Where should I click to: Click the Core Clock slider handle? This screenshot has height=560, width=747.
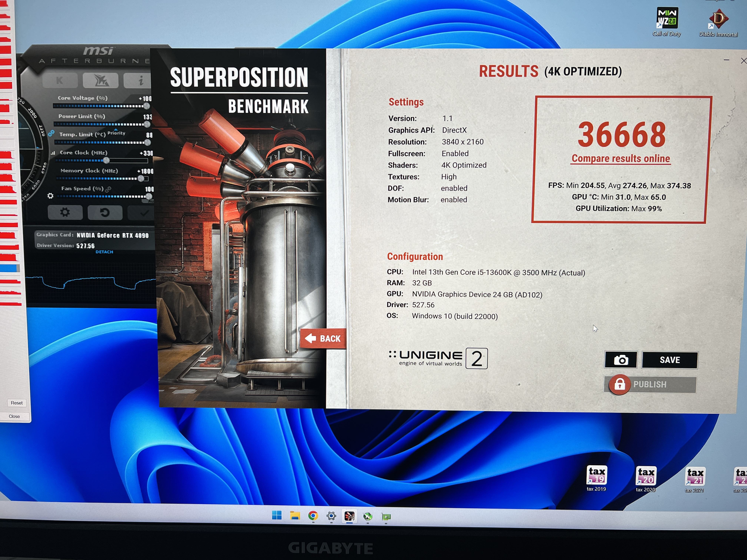coord(106,160)
